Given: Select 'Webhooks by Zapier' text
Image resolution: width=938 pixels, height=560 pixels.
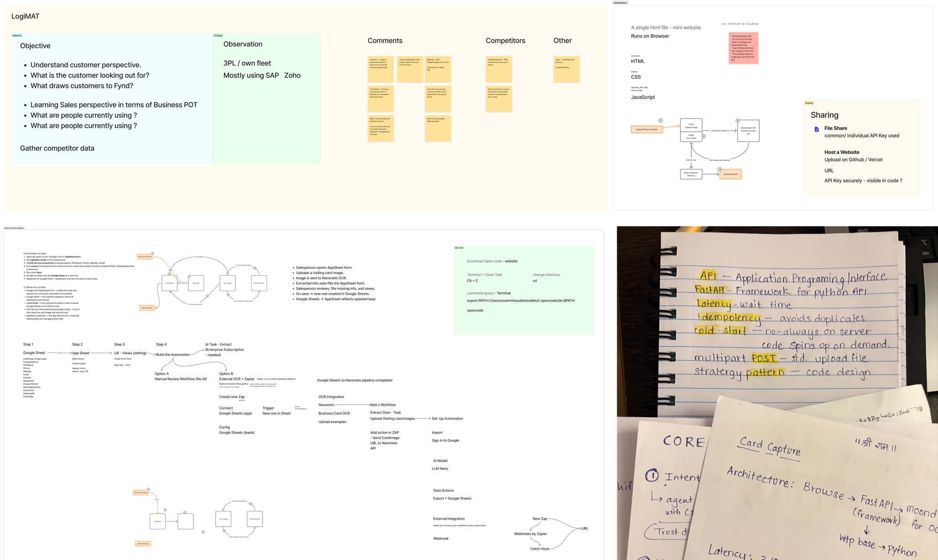Looking at the screenshot, I should [530, 534].
